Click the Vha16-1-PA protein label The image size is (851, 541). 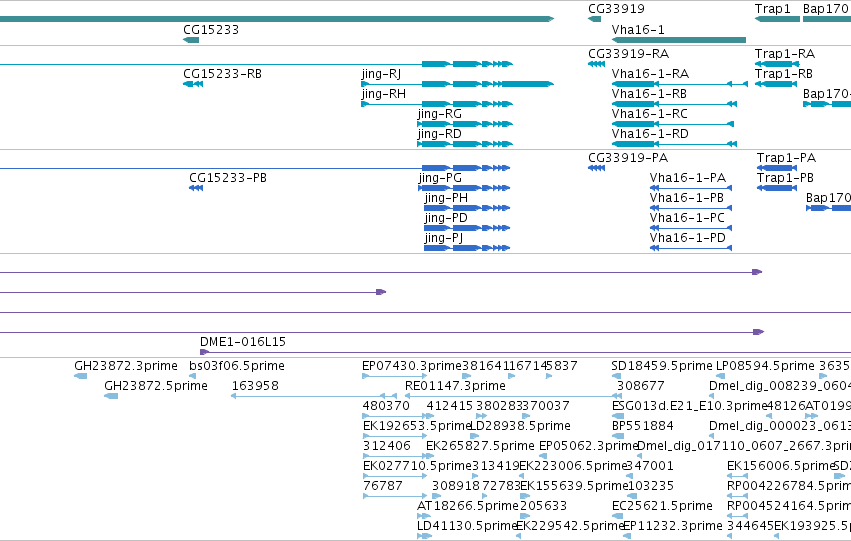click(x=688, y=177)
